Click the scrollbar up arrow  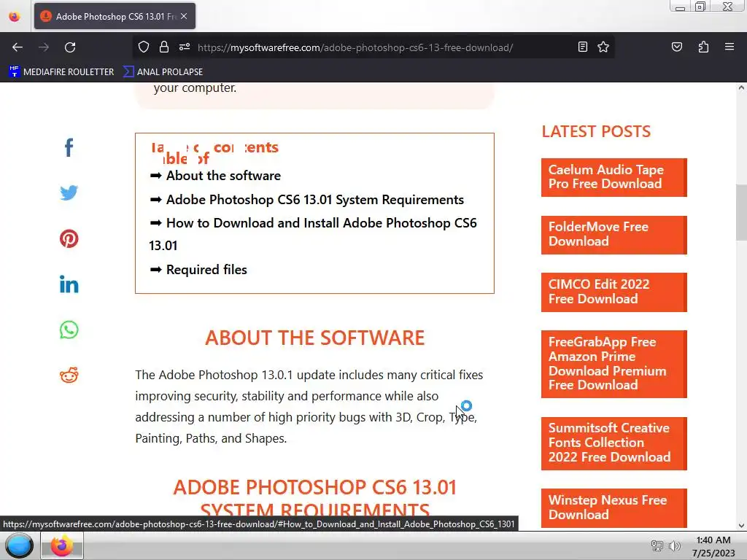[x=741, y=87]
